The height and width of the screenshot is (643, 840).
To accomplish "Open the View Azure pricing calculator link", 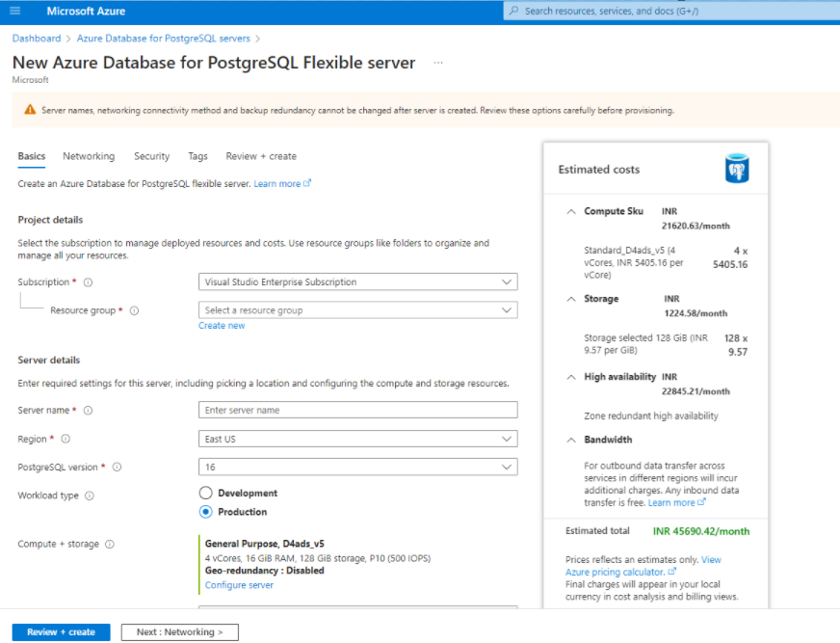I will [x=643, y=566].
